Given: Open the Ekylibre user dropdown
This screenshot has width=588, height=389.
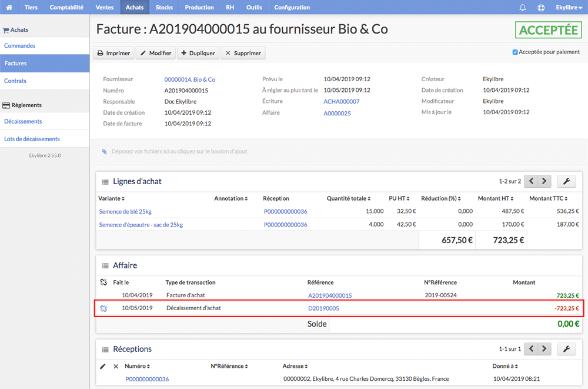Looking at the screenshot, I should [569, 8].
